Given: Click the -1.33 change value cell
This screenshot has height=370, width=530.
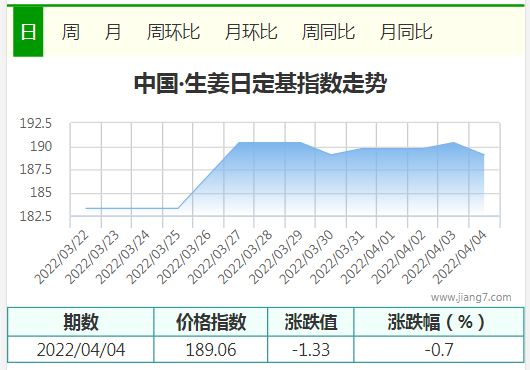Looking at the screenshot, I should coord(311,349).
